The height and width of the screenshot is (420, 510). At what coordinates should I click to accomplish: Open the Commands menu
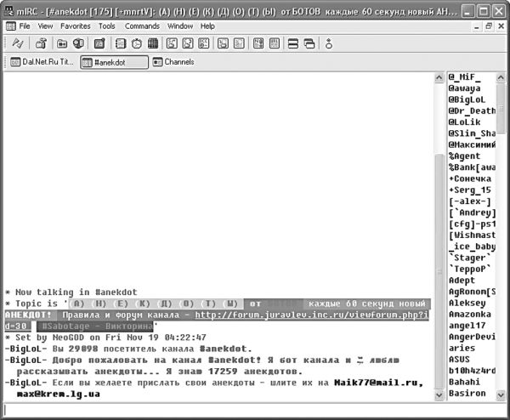tap(142, 26)
